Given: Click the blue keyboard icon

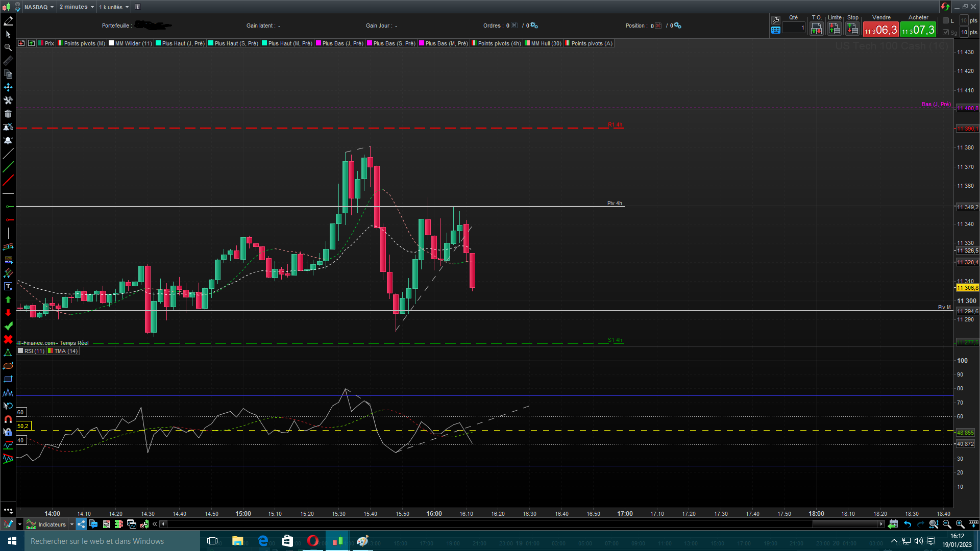Looking at the screenshot, I should tap(776, 30).
